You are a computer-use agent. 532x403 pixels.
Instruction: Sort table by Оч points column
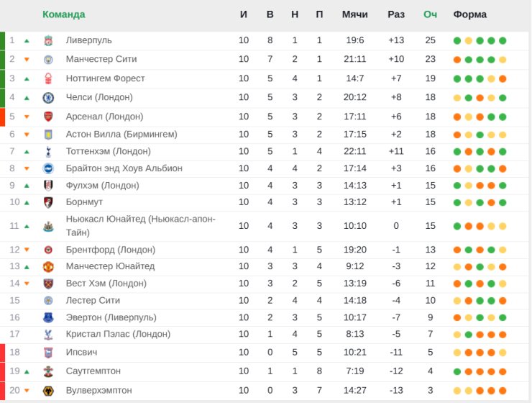(430, 14)
